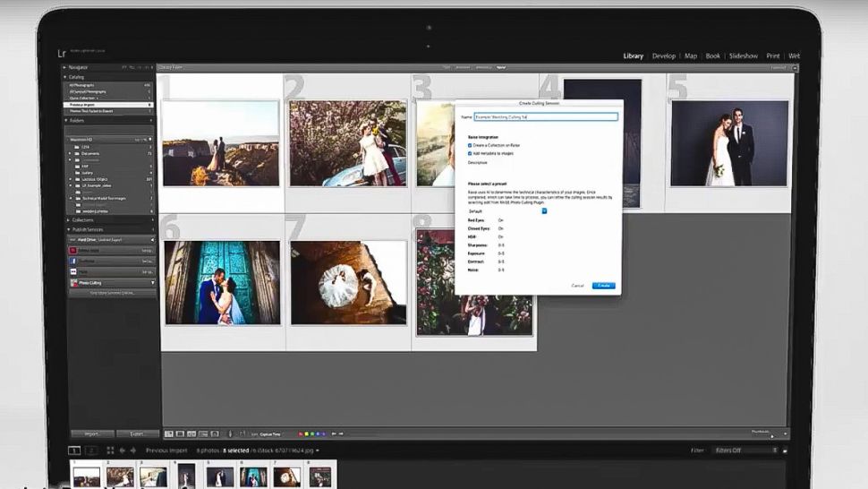The width and height of the screenshot is (868, 489).
Task: Collapse the Catalog panel
Action: pos(65,77)
